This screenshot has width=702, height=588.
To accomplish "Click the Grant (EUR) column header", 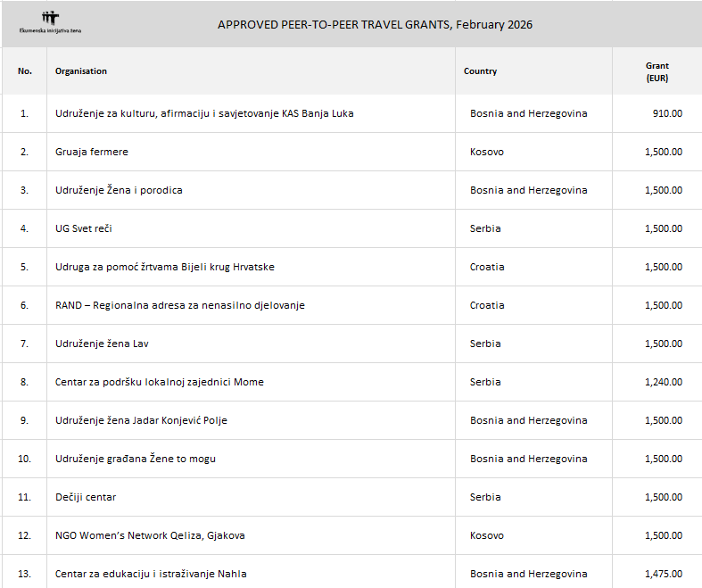I will point(657,71).
